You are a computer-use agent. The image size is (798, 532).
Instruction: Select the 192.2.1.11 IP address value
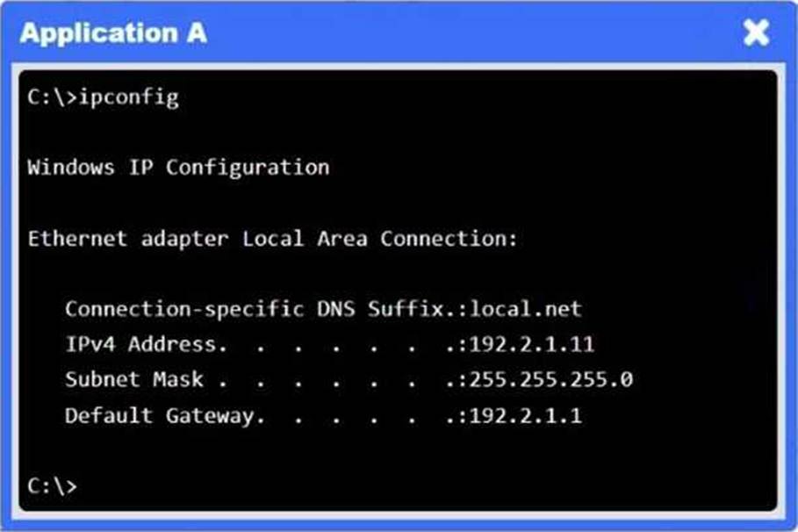(532, 345)
